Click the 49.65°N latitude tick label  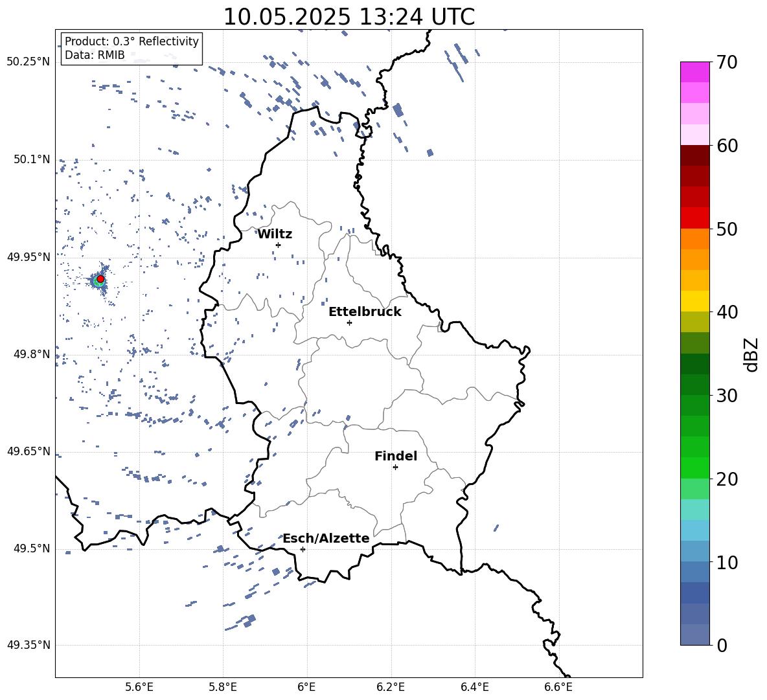[29, 451]
